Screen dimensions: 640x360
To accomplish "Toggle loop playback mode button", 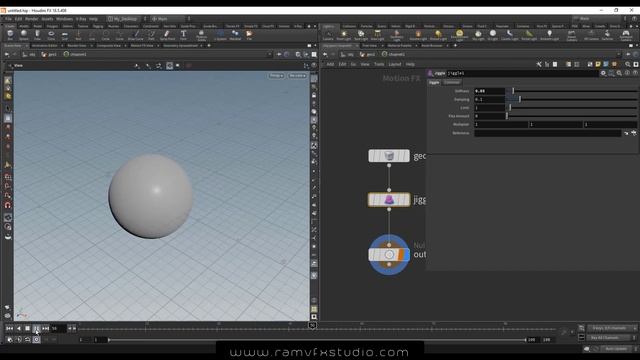I will coord(27,339).
